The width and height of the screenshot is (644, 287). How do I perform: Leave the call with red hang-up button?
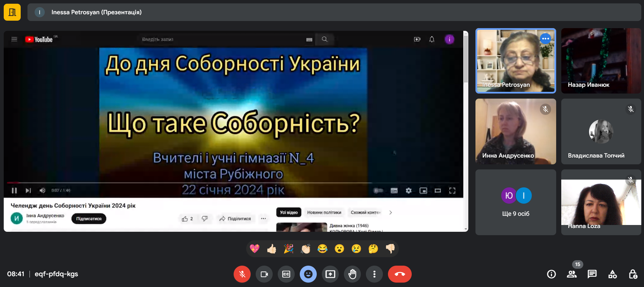399,274
